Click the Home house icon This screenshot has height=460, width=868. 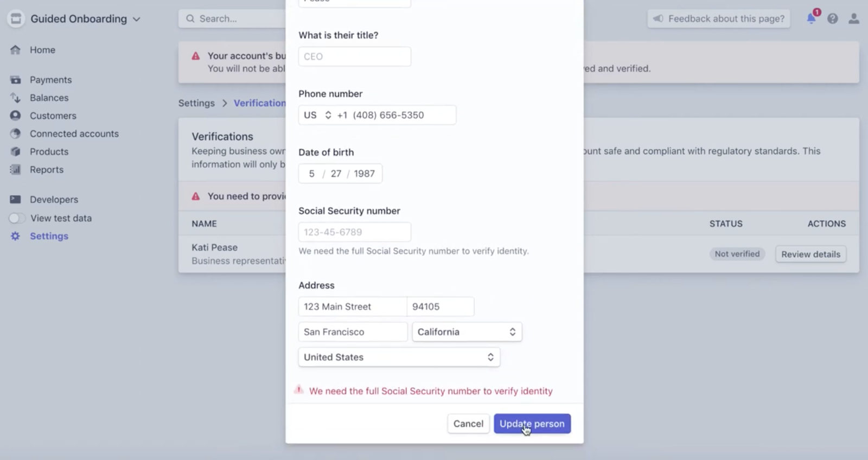click(15, 50)
